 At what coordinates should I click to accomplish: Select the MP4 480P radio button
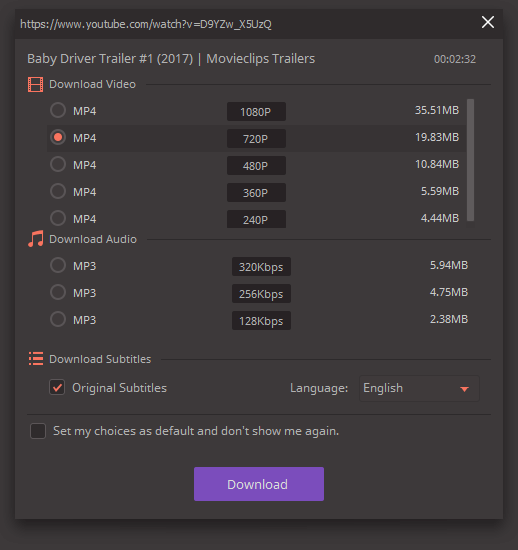pos(58,164)
